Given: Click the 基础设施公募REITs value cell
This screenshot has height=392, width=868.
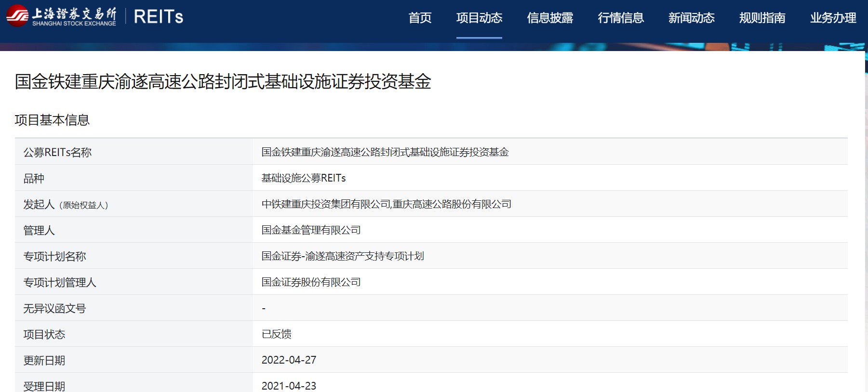Looking at the screenshot, I should (x=304, y=178).
